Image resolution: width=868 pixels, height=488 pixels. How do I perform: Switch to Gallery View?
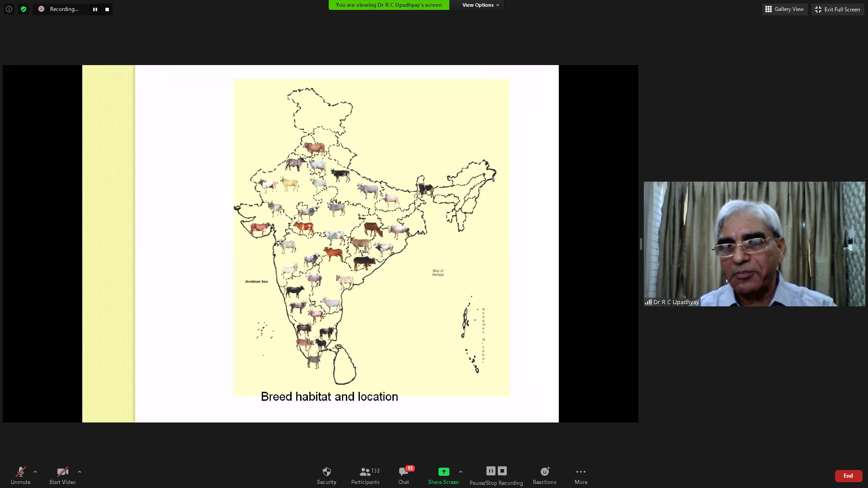[x=784, y=9]
